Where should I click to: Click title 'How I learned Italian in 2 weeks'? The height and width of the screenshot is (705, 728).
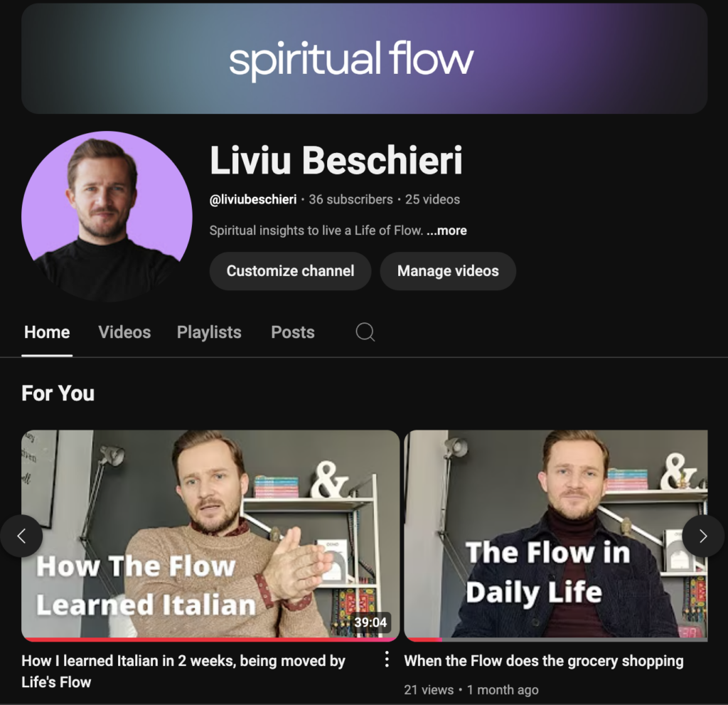[x=183, y=672]
